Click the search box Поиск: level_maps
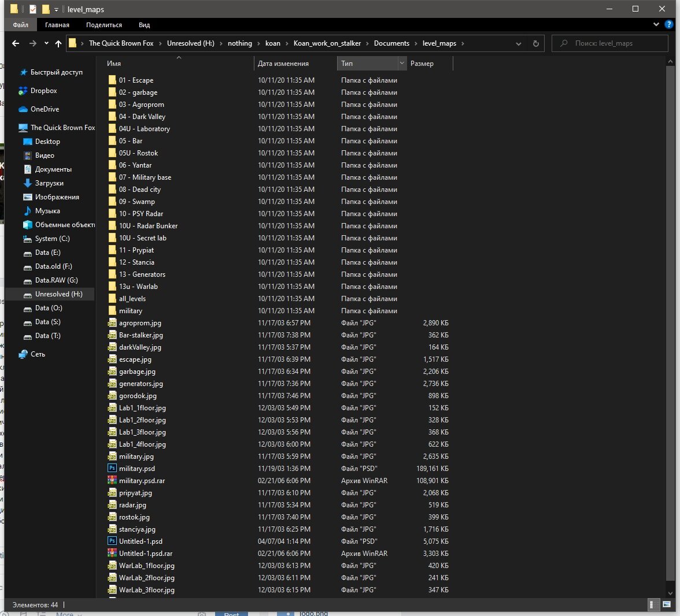Viewport: 680px width, 616px height. click(609, 43)
